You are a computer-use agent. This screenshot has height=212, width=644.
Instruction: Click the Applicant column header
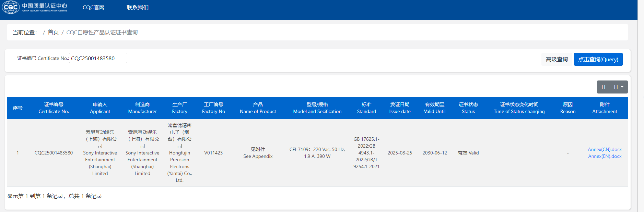click(100, 108)
